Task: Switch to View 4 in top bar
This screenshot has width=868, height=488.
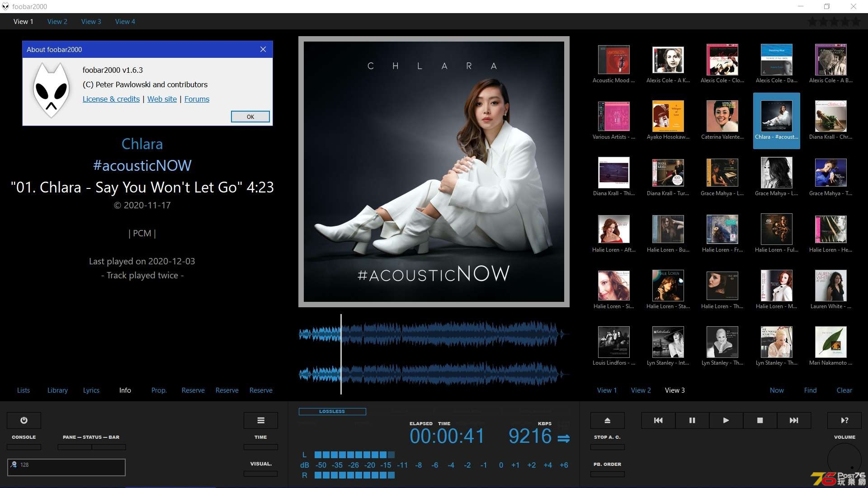Action: (125, 21)
